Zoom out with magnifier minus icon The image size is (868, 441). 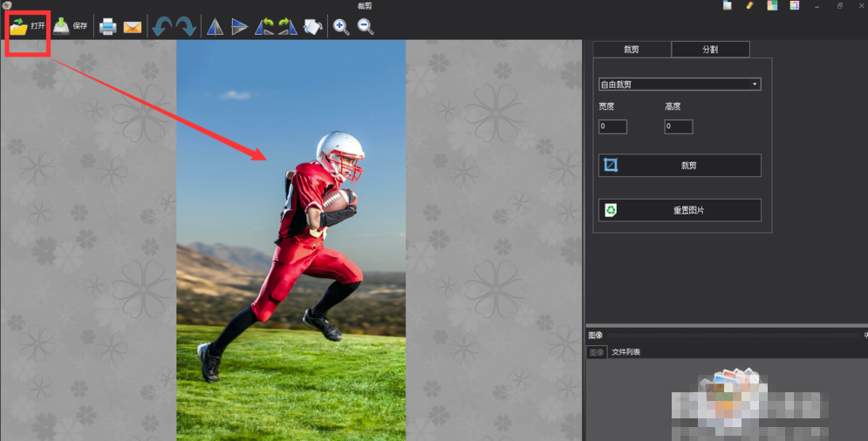[x=366, y=27]
